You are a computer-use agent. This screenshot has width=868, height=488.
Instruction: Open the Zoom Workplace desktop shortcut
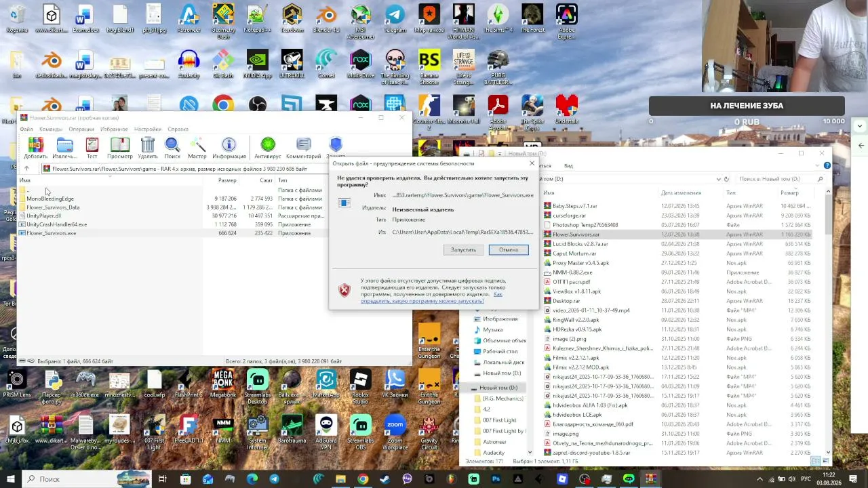(395, 432)
